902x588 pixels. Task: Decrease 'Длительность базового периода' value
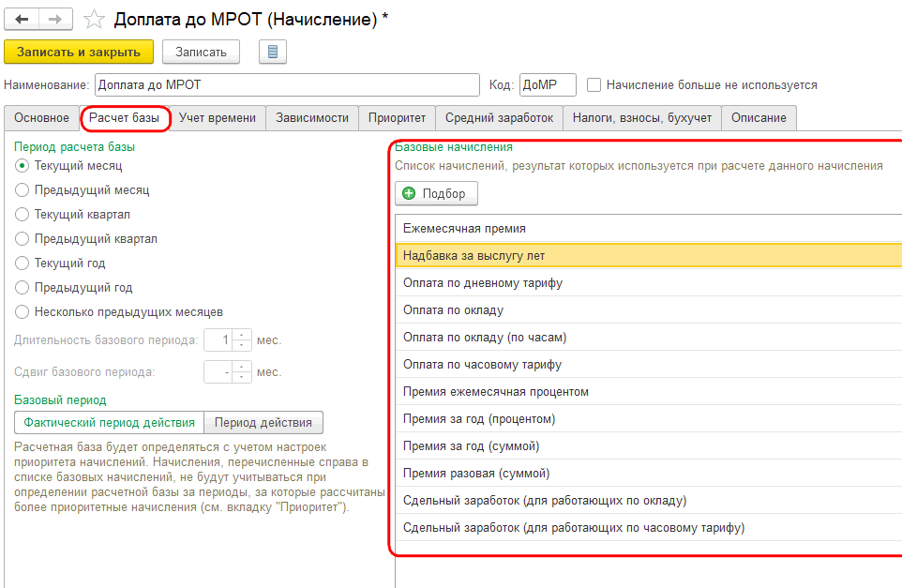tap(242, 345)
